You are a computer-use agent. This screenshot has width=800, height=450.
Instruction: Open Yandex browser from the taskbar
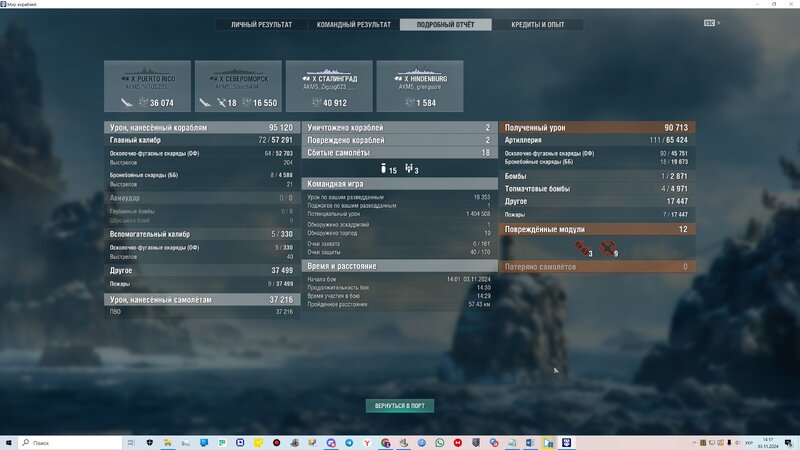coord(367,442)
